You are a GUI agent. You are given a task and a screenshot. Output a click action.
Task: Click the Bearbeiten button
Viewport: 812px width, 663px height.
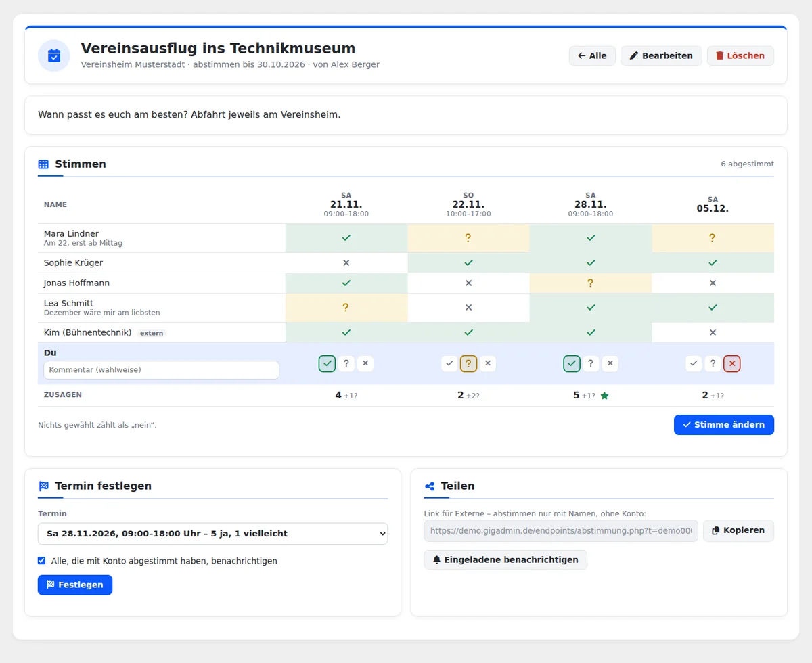click(x=661, y=55)
